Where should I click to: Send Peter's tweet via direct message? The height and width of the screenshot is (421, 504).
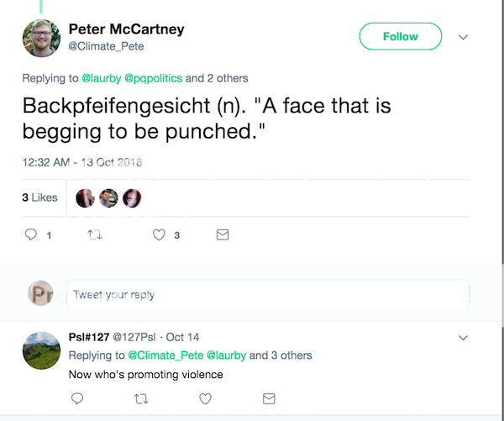click(223, 235)
